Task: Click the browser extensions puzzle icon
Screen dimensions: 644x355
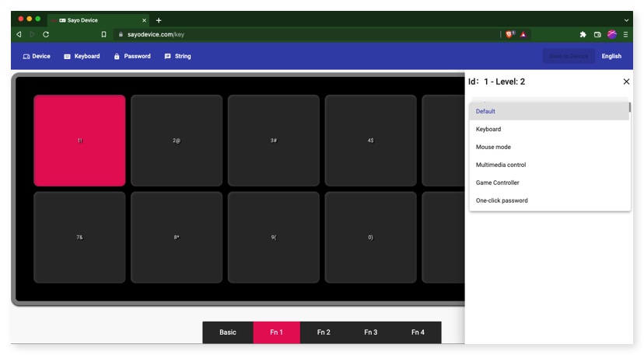Action: tap(583, 34)
